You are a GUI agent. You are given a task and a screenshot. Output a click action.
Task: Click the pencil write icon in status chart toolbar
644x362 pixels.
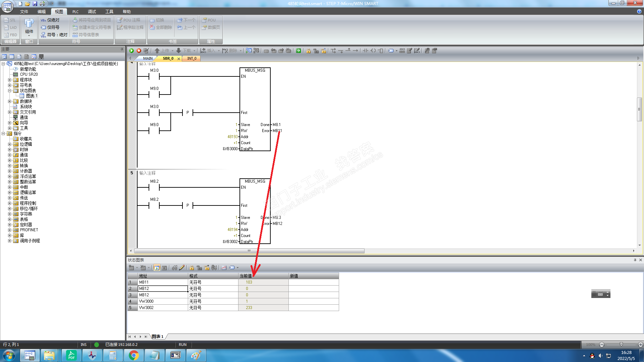(x=182, y=268)
